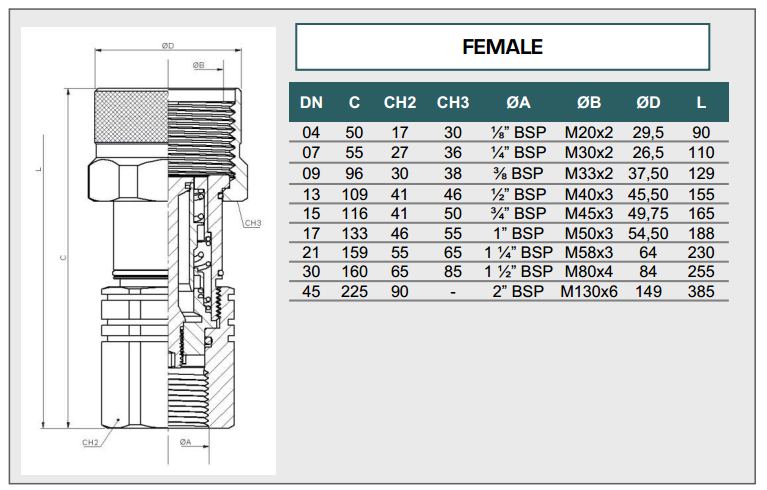The image size is (767, 490).
Task: Click the 2” BSP cell
Action: 518,291
